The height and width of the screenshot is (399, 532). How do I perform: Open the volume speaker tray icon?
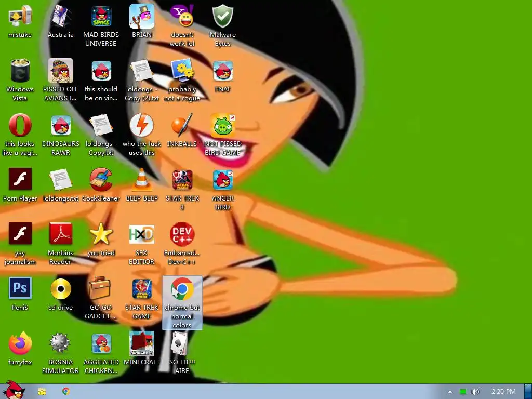[475, 392]
